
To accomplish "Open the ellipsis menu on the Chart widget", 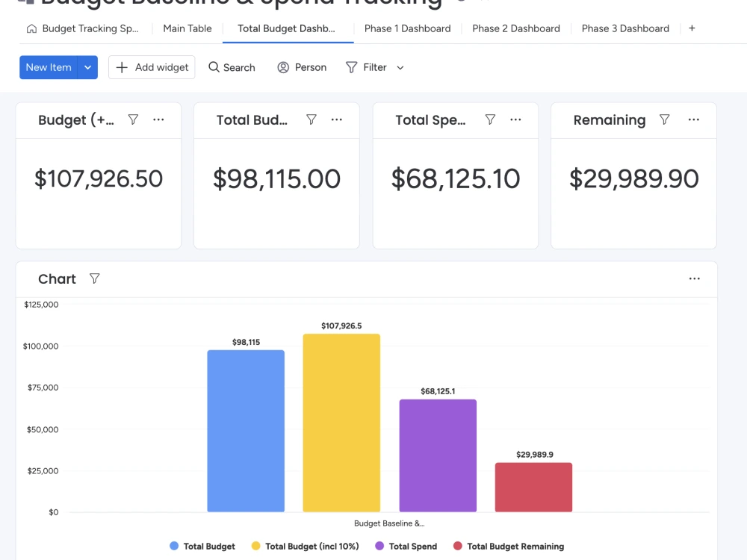I will (x=695, y=279).
